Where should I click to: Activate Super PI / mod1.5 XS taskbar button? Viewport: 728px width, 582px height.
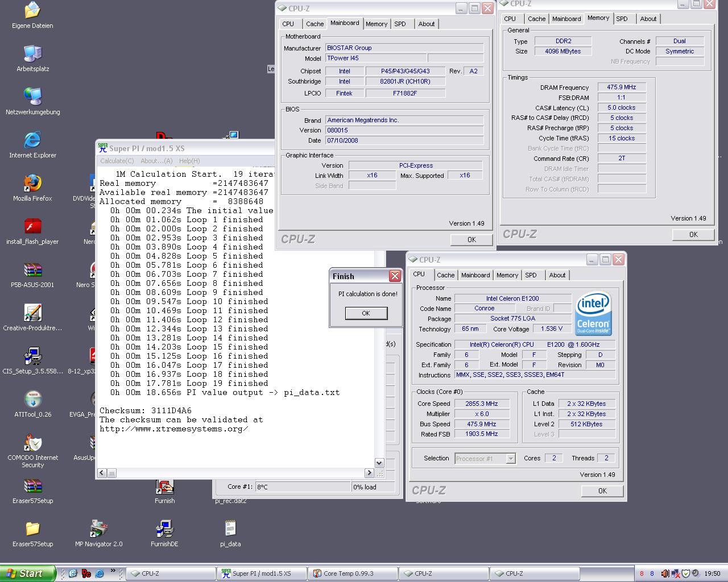[262, 573]
